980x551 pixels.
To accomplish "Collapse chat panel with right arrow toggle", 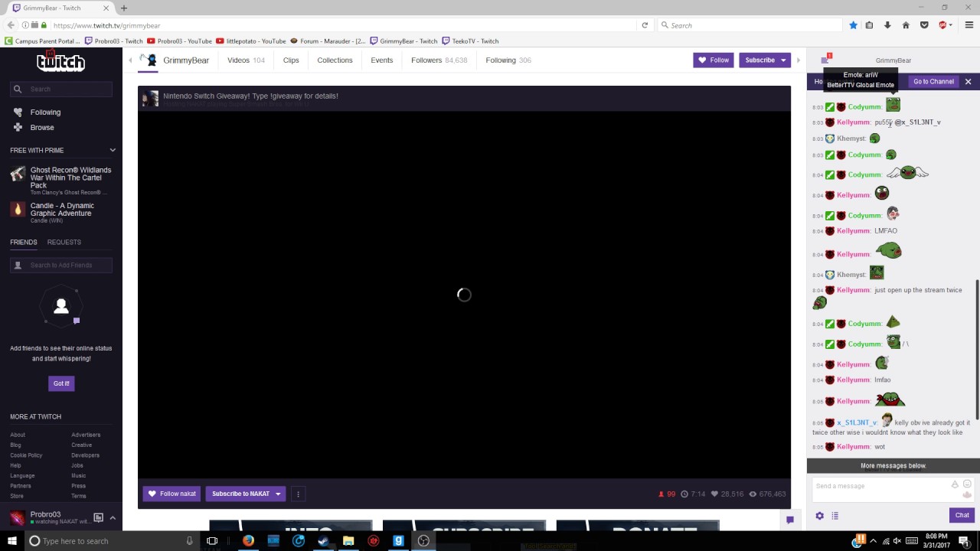I will pyautogui.click(x=799, y=60).
